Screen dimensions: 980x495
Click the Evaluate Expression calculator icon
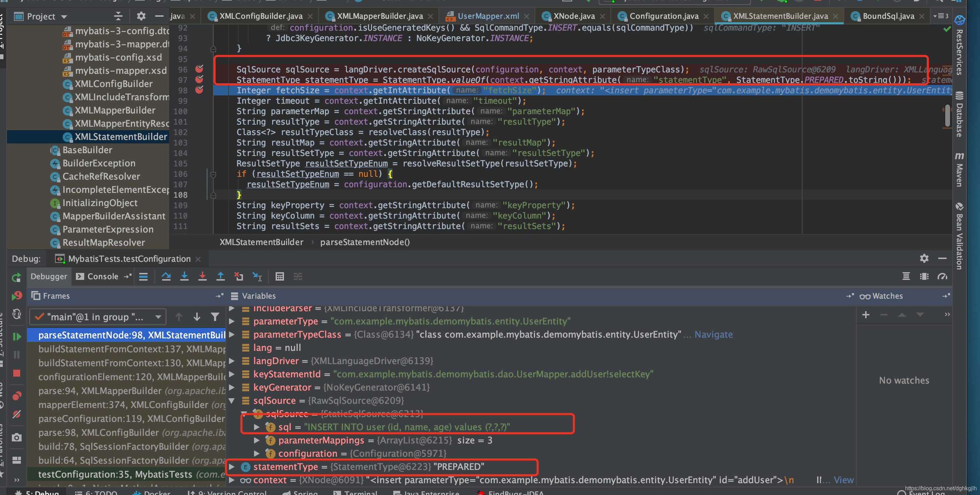(x=279, y=277)
